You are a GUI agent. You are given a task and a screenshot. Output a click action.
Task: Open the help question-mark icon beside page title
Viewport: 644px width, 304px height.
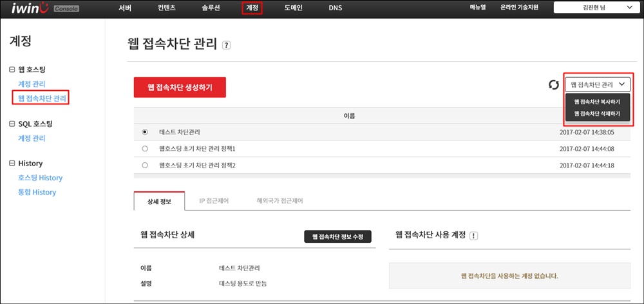(226, 46)
